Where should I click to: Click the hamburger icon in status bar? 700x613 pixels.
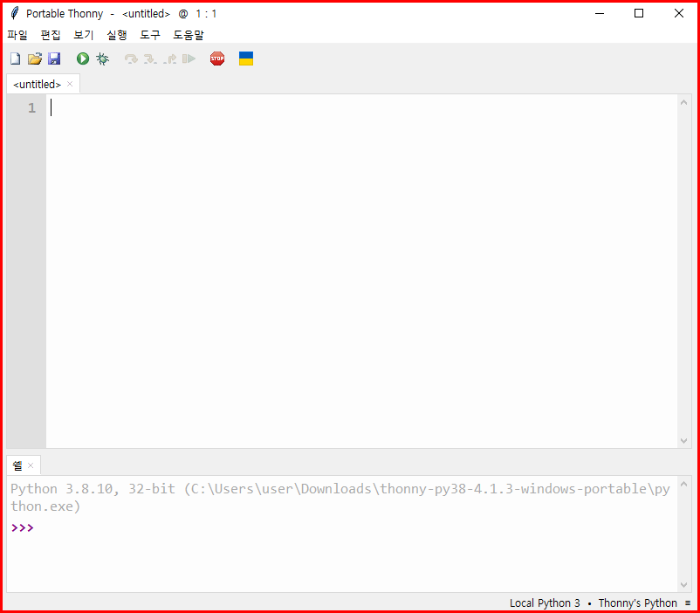pyautogui.click(x=688, y=603)
